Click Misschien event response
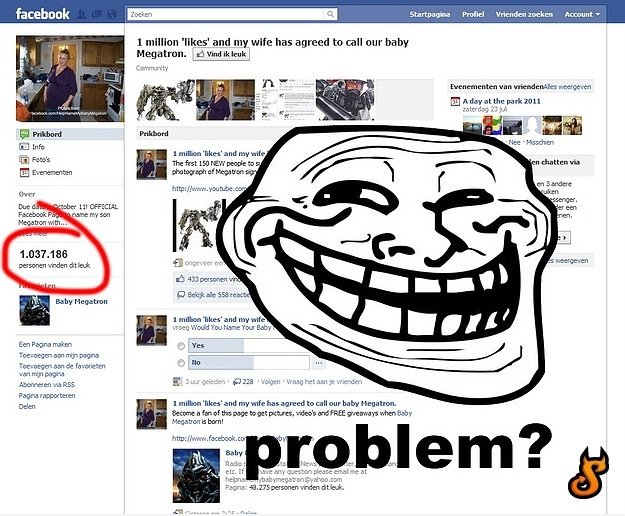Viewport: 625px width, 516px height. pos(540,142)
